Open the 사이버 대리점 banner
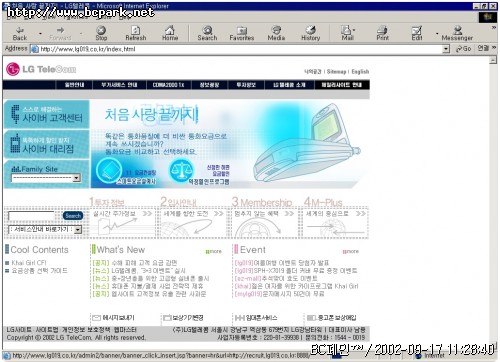 point(47,144)
